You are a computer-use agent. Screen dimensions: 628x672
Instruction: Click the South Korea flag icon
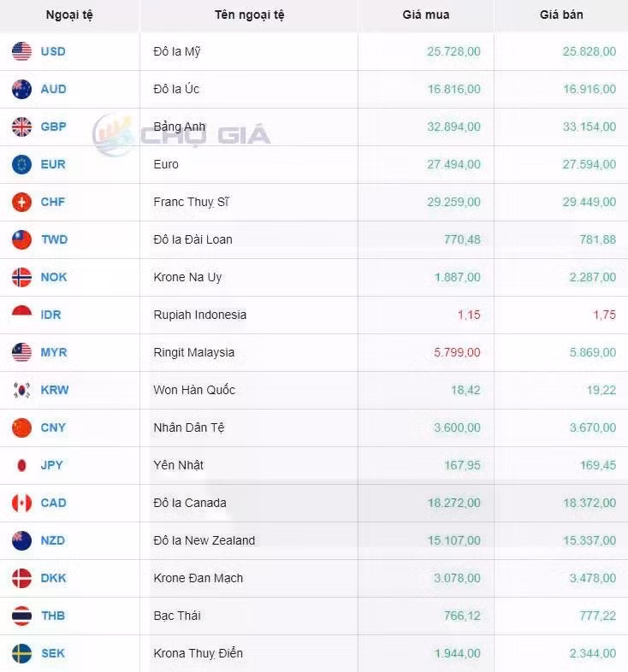click(22, 390)
